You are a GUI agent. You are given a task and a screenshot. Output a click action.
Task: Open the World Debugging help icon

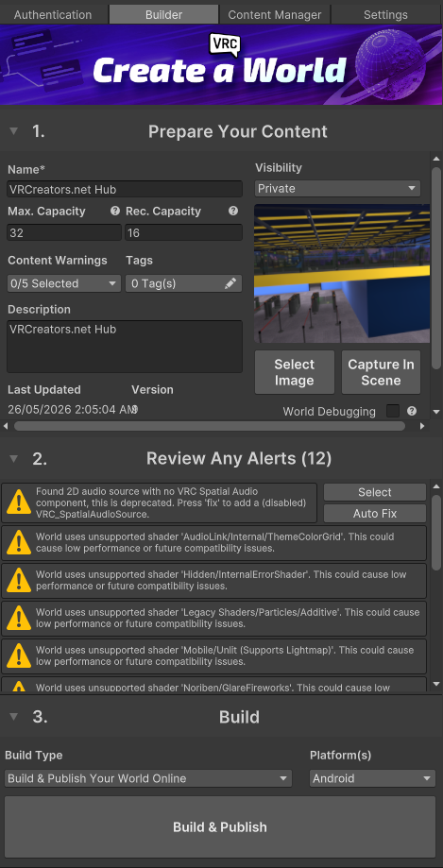pos(412,411)
